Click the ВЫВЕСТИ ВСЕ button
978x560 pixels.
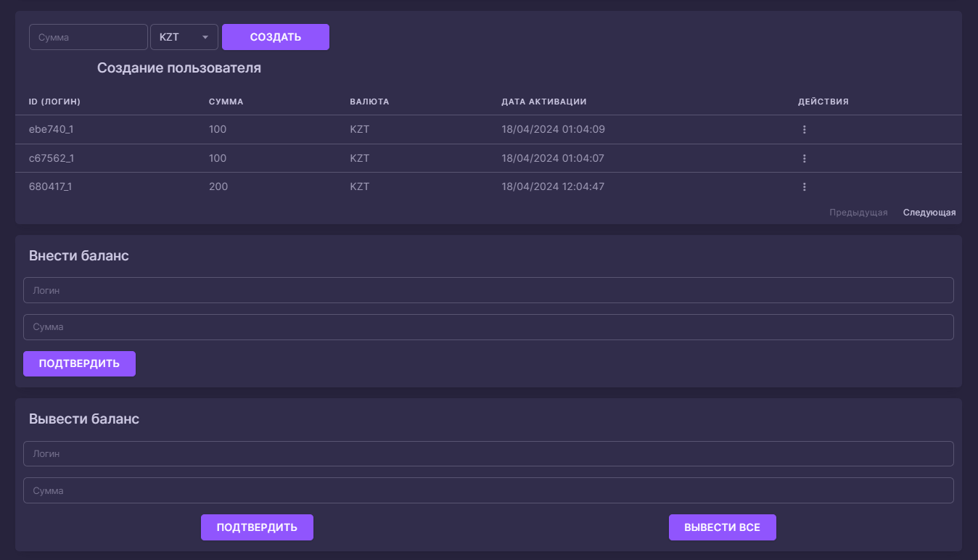[x=723, y=527]
